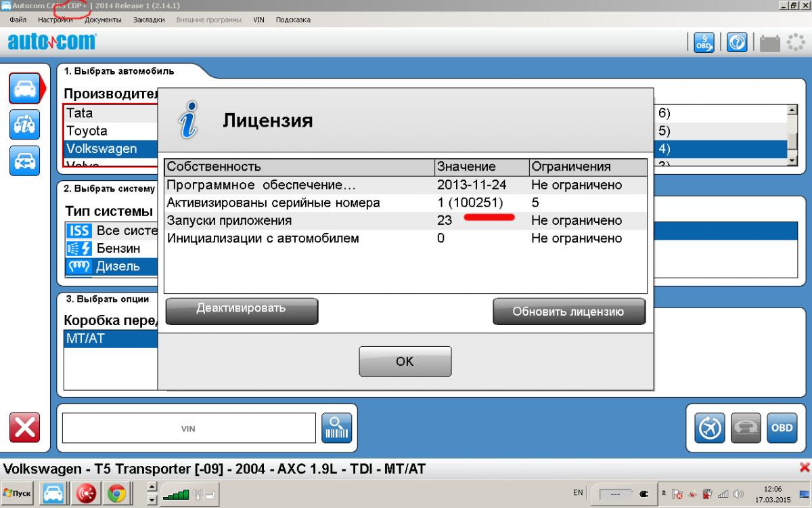Viewport: 812px width, 508px height.
Task: Click the 1 (100251) serial value
Action: coord(470,203)
